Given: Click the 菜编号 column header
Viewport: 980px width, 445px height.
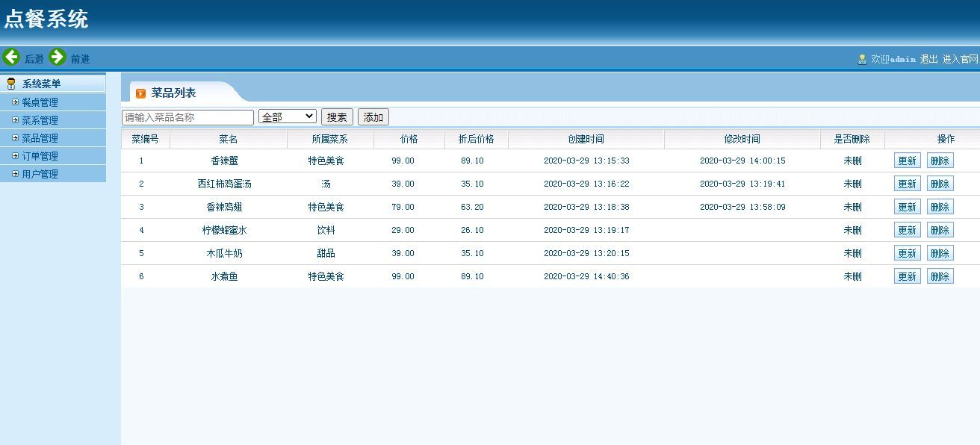Looking at the screenshot, I should pyautogui.click(x=145, y=139).
